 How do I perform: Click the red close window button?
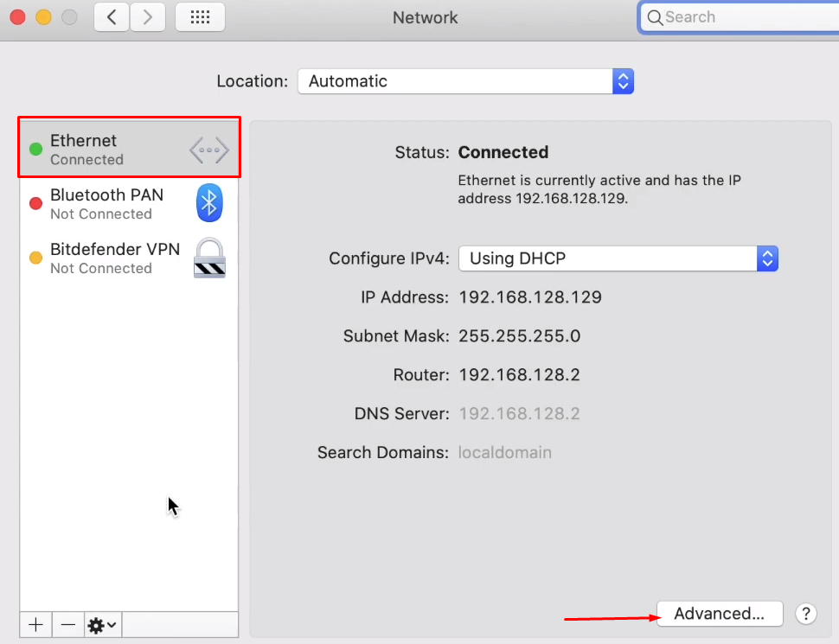17,17
